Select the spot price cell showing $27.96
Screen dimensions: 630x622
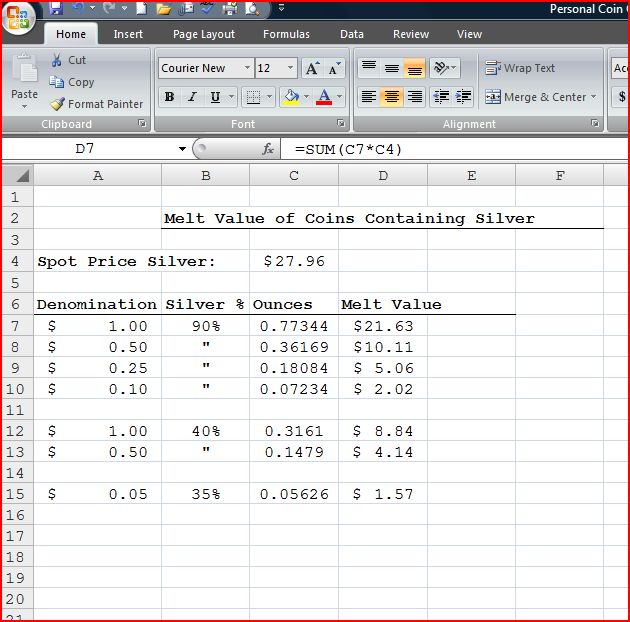click(x=293, y=261)
